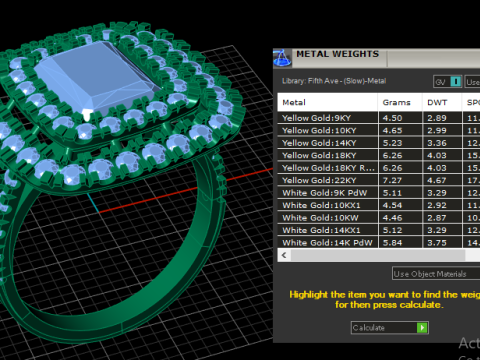The height and width of the screenshot is (360, 480).
Task: Select the Yellow Gold:18KY R... row
Action: click(379, 168)
